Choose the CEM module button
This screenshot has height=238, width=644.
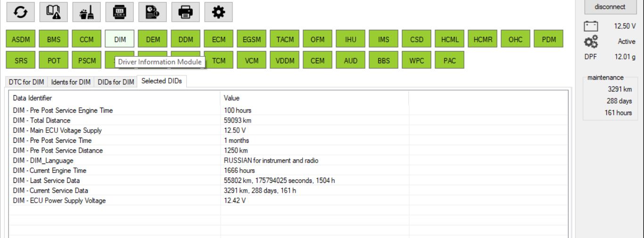click(x=318, y=60)
